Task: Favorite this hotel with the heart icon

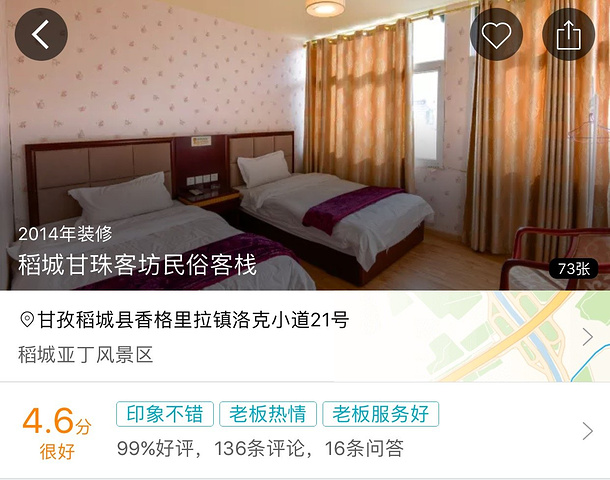Action: [496, 34]
